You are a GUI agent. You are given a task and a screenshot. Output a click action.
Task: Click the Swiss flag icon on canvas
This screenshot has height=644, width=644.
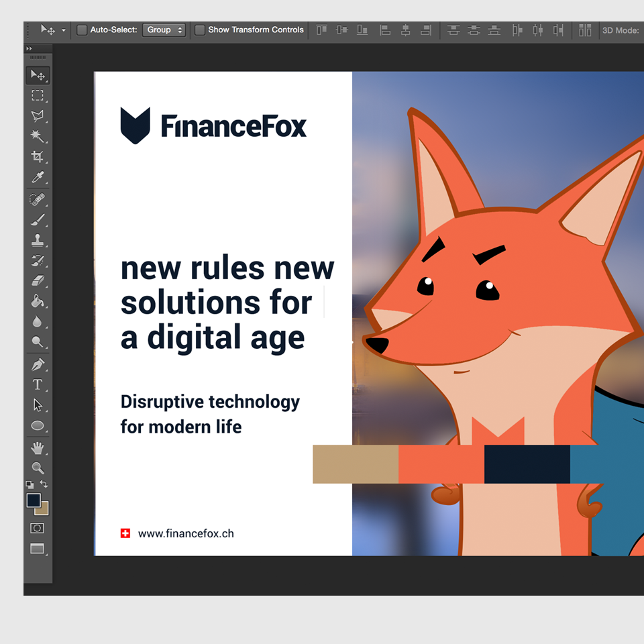125,533
